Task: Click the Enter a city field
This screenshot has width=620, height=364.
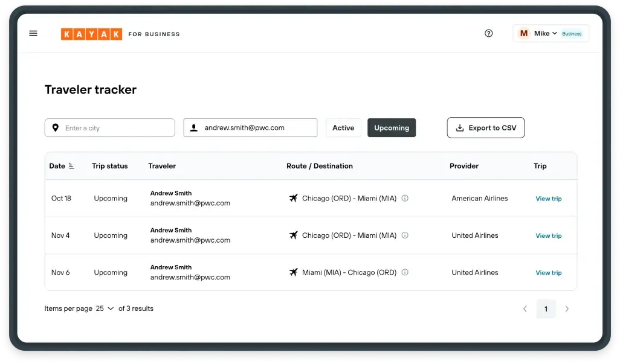Action: pos(109,128)
